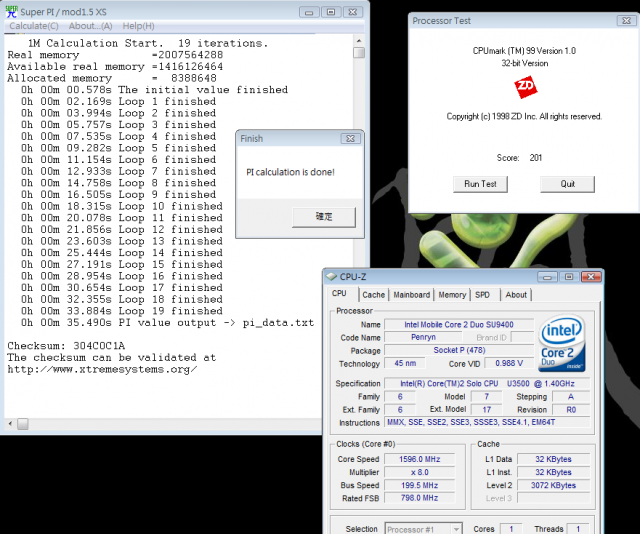Image resolution: width=640 pixels, height=534 pixels.
Task: Minimize the CPU-Z window
Action: click(x=547, y=277)
